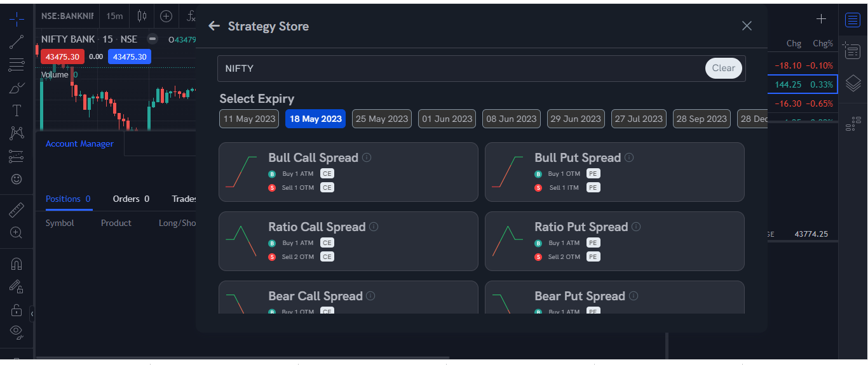
Task: Go back using Strategy Store arrow
Action: click(x=214, y=26)
